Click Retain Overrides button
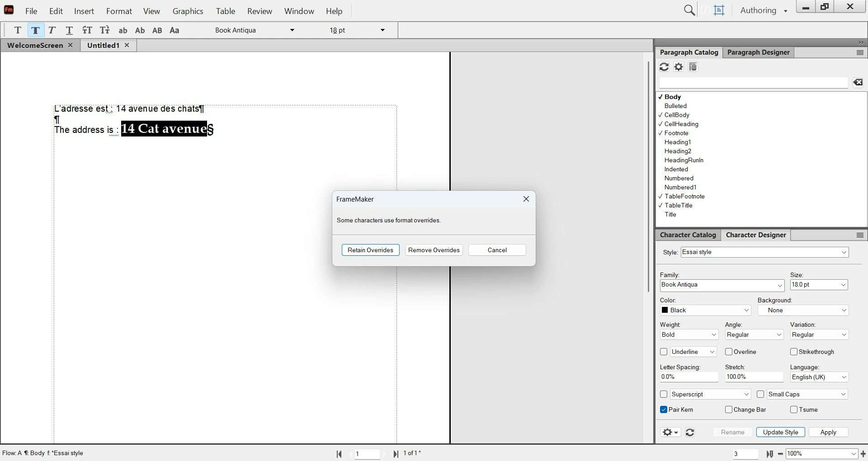 (370, 250)
